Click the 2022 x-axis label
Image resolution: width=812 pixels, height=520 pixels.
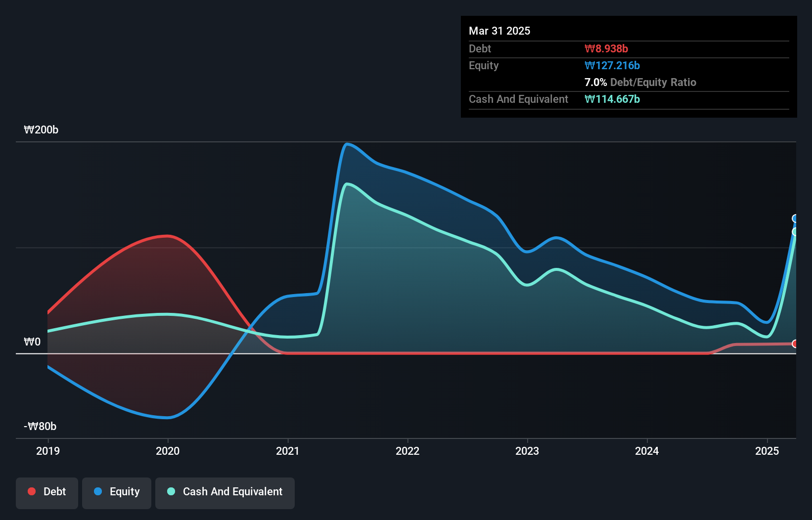tap(407, 451)
